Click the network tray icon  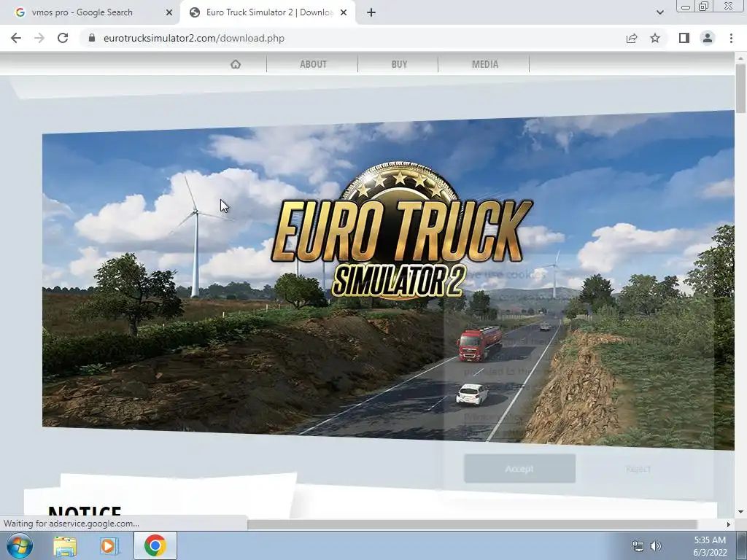[638, 546]
